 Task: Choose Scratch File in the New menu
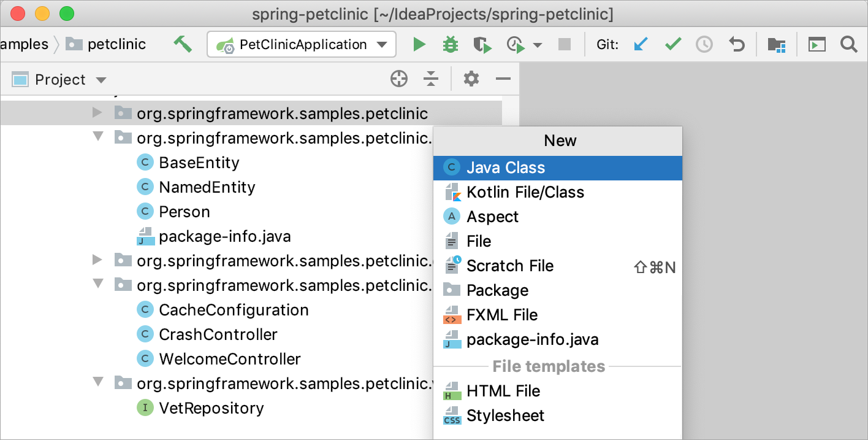click(x=558, y=266)
